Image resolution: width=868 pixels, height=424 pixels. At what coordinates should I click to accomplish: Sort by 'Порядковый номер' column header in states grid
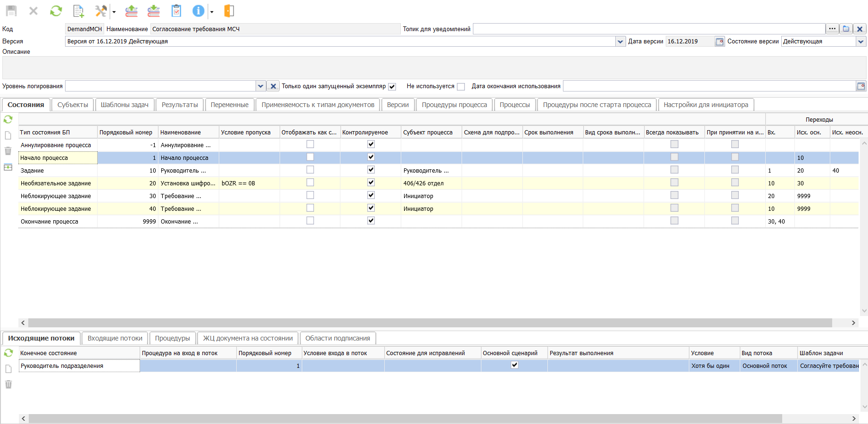pos(126,133)
